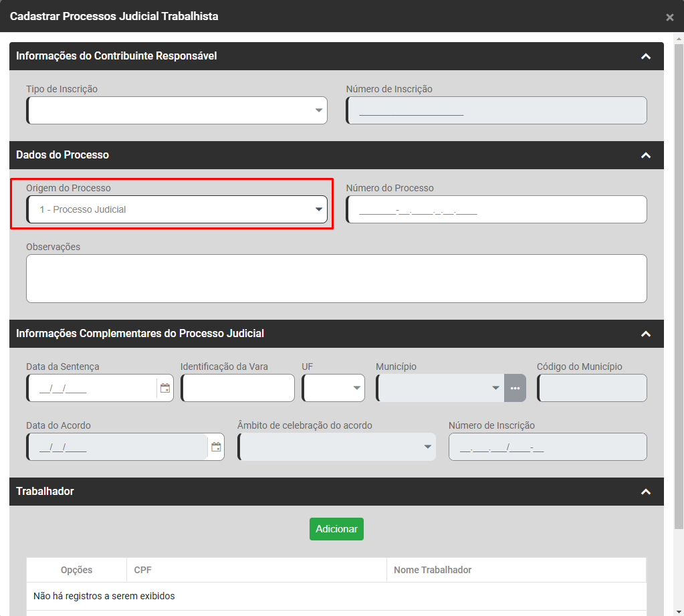Viewport: 684px width, 616px height.
Task: Click the Município search ellipsis button
Action: coord(515,388)
